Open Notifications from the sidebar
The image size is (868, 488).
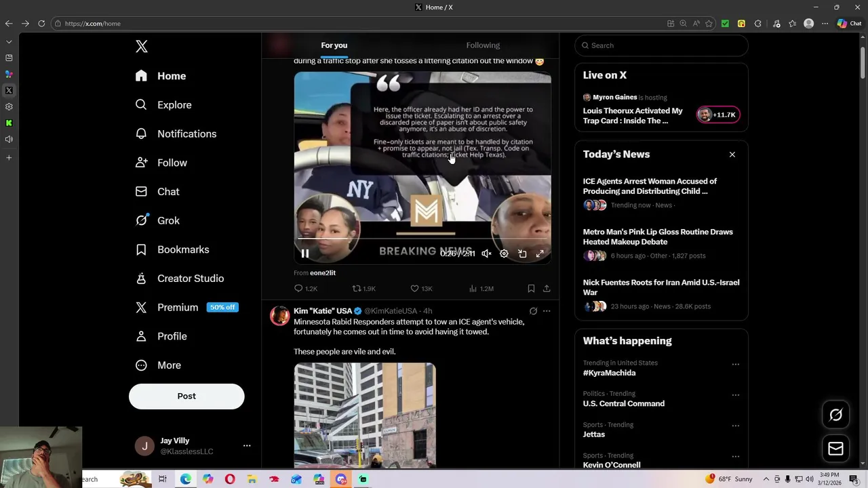(176, 134)
